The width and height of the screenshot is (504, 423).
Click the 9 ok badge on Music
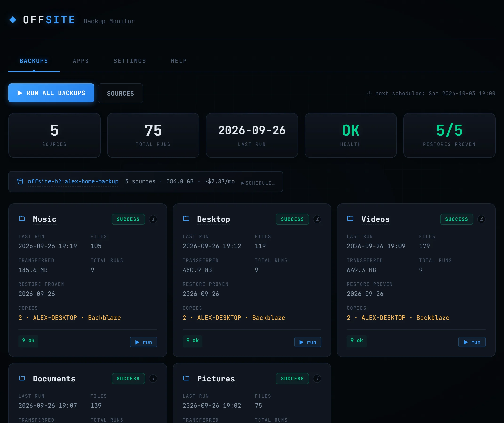(x=28, y=341)
